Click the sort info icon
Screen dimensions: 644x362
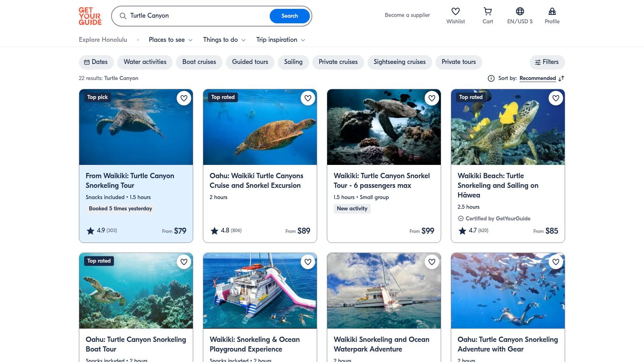[491, 78]
